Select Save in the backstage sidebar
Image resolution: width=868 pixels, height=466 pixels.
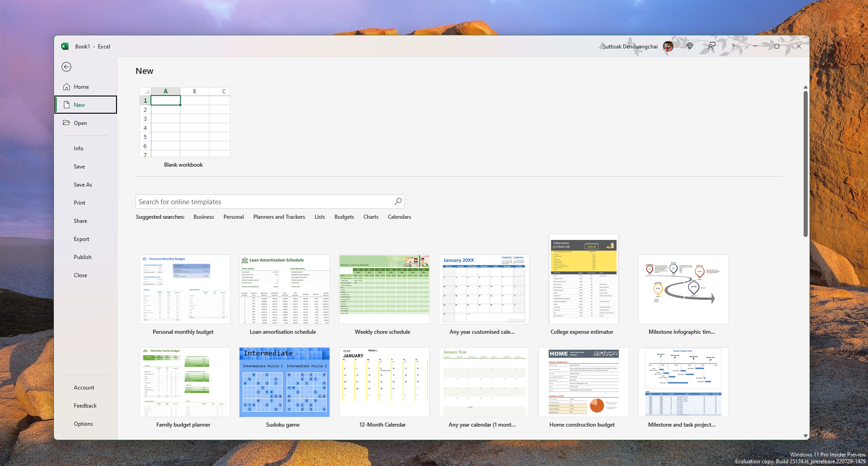point(79,167)
